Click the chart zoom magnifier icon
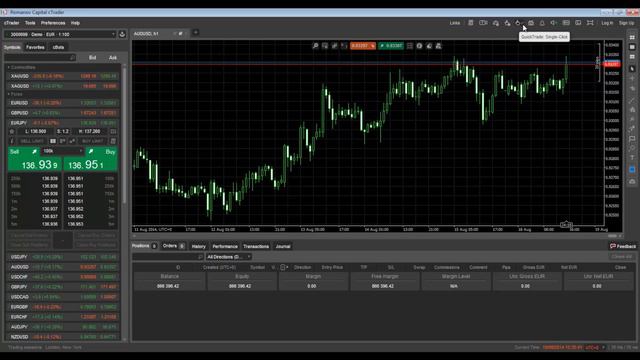This screenshot has height=360, width=640. coord(316,46)
